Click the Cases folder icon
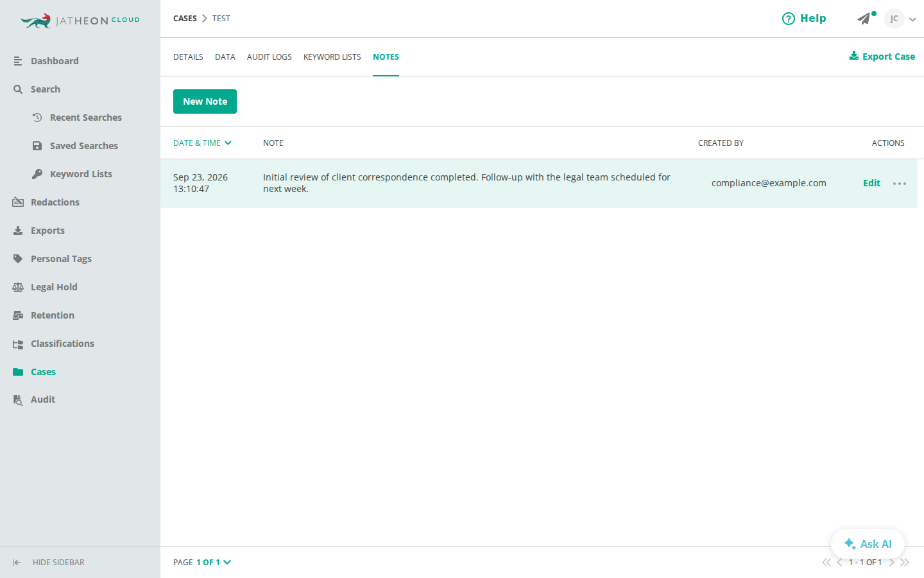This screenshot has height=578, width=924. point(18,372)
